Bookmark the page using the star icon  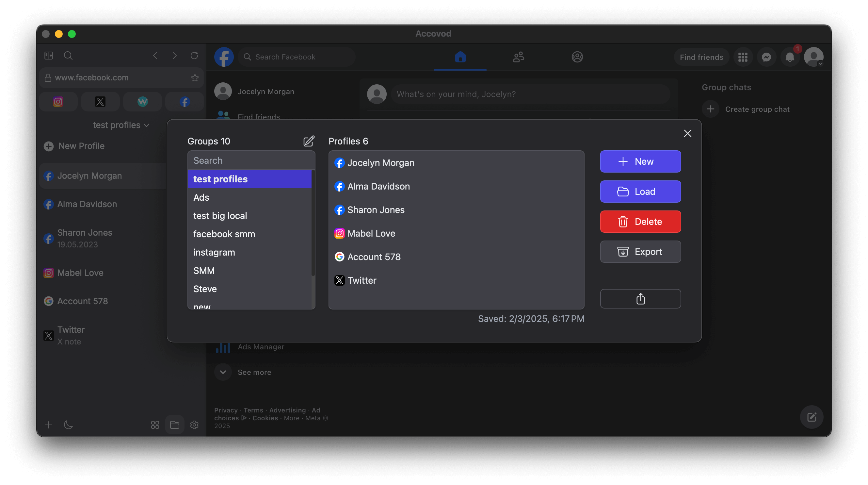(195, 77)
